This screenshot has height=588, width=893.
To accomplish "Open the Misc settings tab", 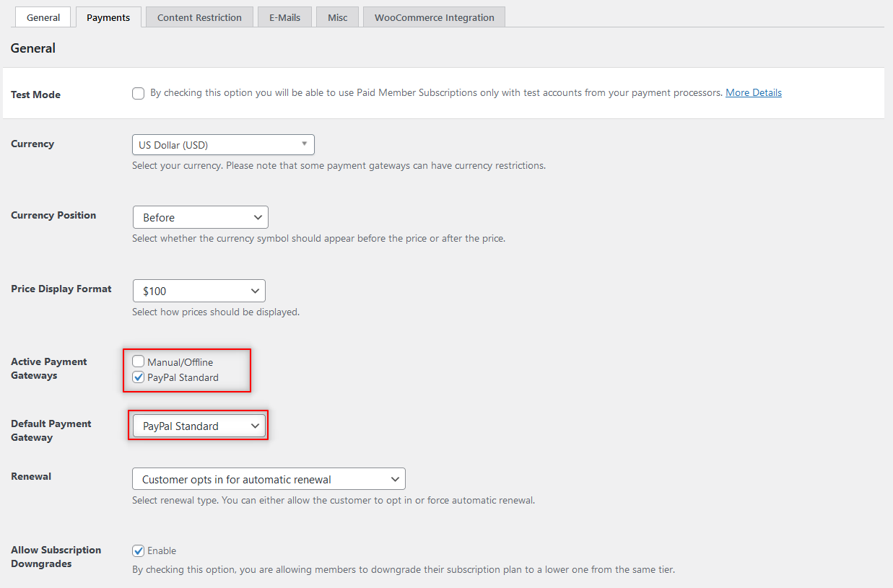I will pos(337,17).
